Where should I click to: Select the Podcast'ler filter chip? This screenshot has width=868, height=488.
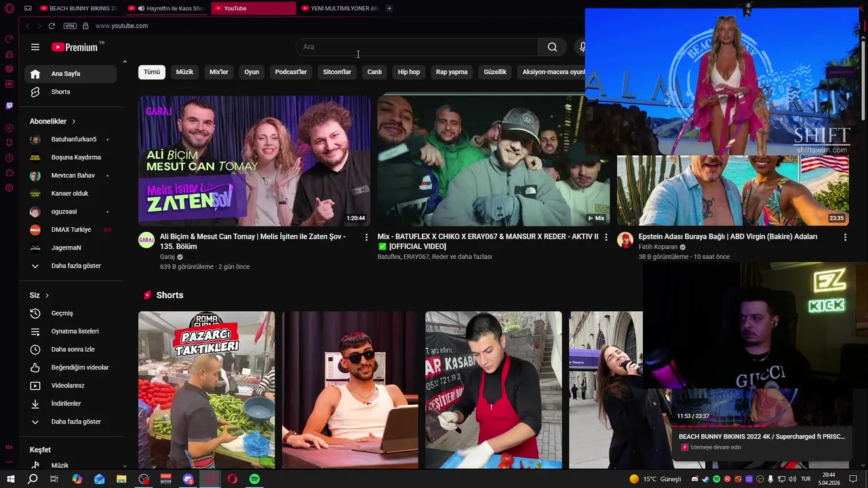pyautogui.click(x=291, y=72)
